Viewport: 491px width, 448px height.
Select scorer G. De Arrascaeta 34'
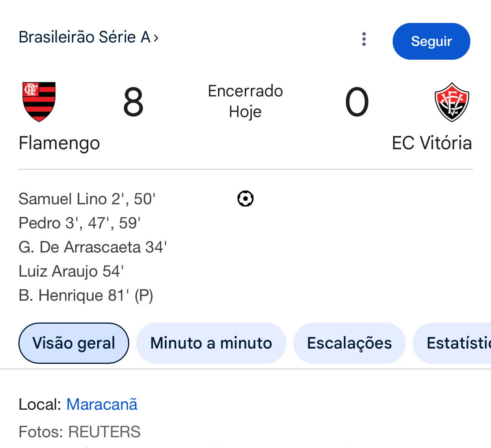pyautogui.click(x=93, y=247)
